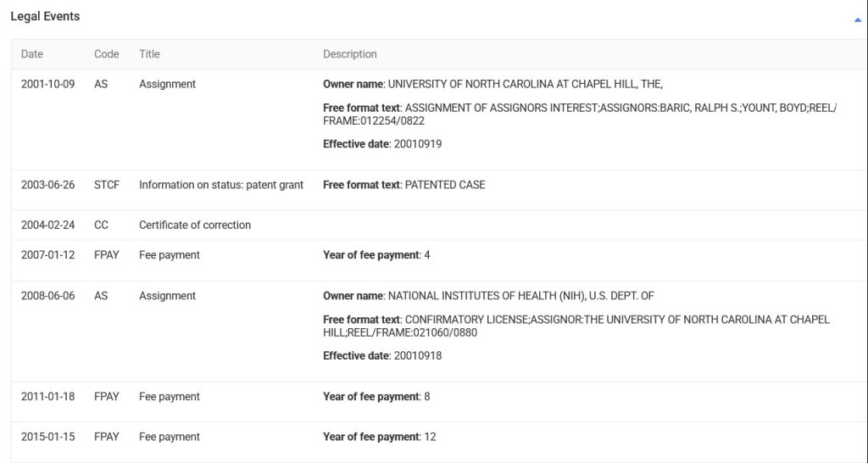This screenshot has height=463, width=868.
Task: Click the CC code cell
Action: pos(102,226)
